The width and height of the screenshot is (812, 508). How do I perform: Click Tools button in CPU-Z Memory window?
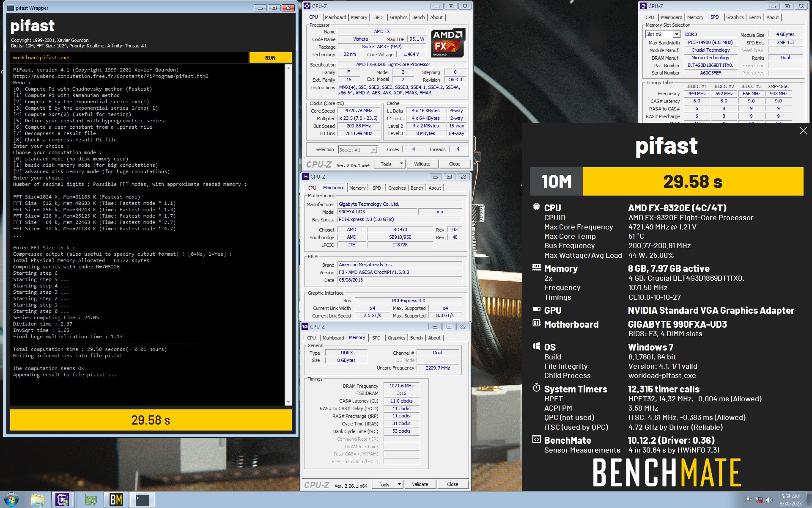[x=384, y=484]
